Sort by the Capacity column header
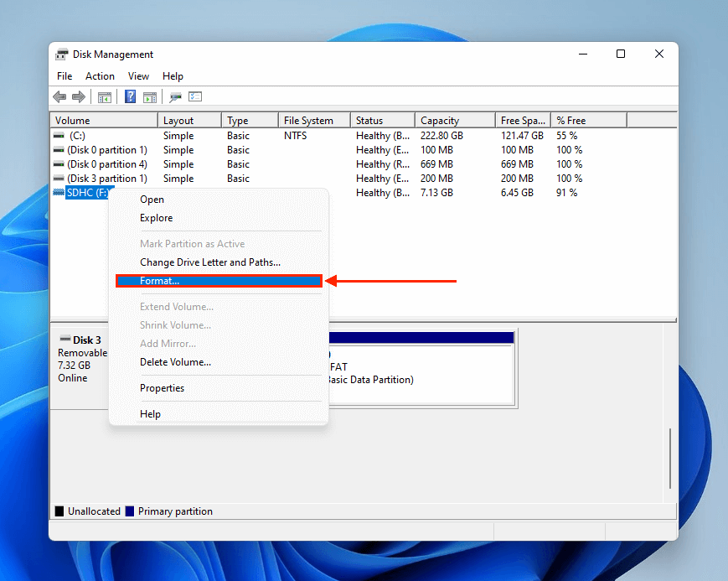Viewport: 728px width, 581px height. tap(439, 121)
